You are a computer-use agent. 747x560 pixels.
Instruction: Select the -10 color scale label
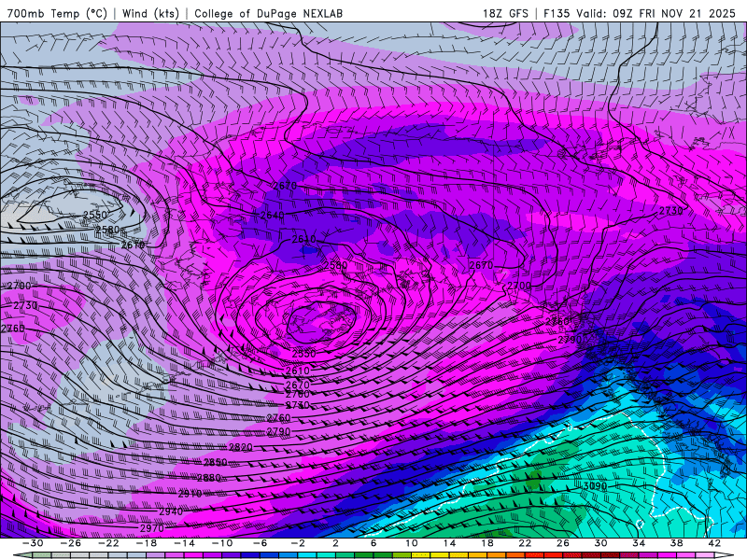point(222,543)
